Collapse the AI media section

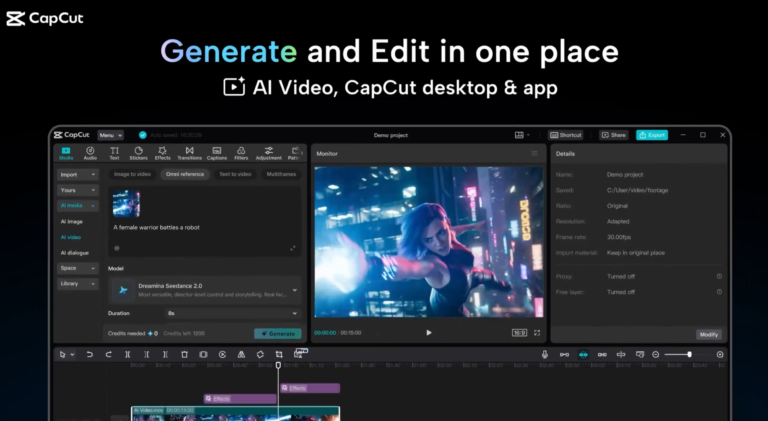77,206
